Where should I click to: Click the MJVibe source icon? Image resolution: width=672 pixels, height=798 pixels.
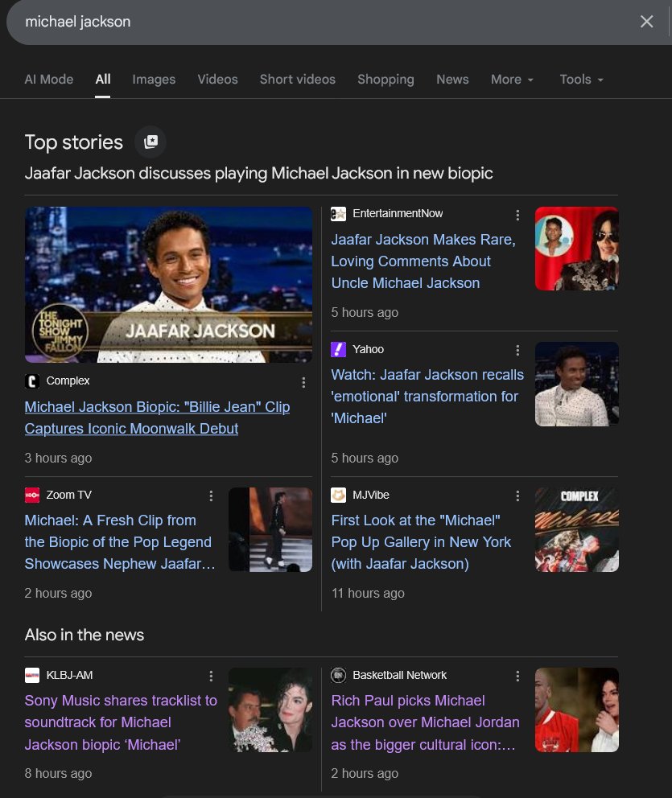point(338,495)
